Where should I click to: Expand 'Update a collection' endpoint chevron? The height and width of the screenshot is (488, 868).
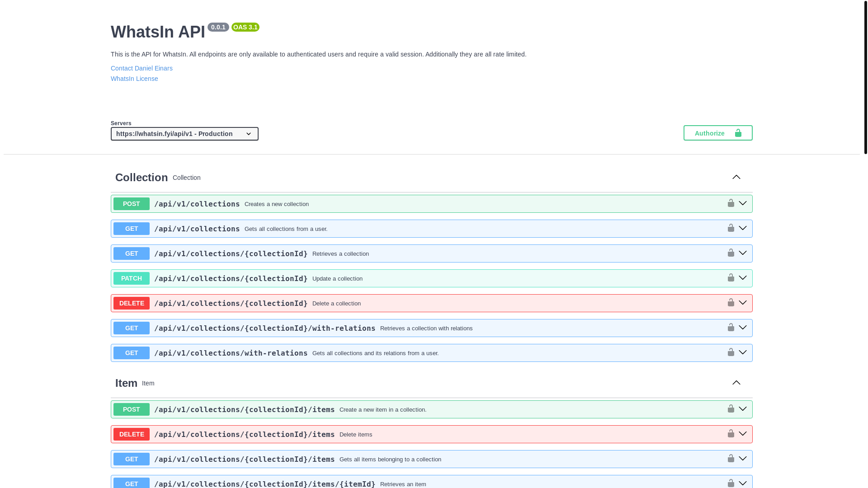tap(743, 278)
